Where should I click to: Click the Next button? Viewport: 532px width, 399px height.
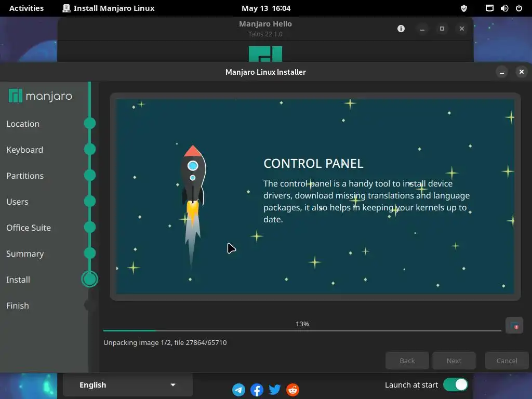pyautogui.click(x=454, y=361)
